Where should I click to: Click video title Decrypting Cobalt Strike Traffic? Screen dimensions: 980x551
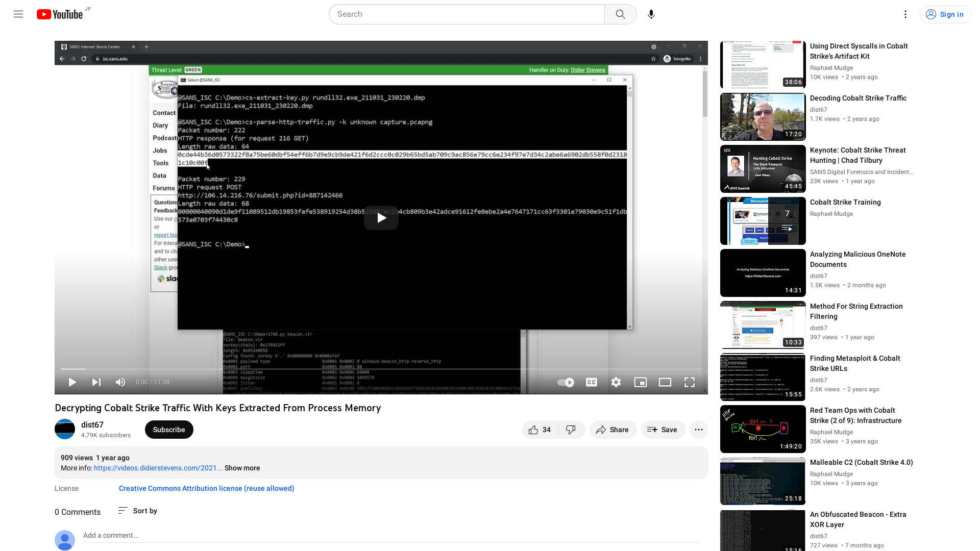(218, 408)
